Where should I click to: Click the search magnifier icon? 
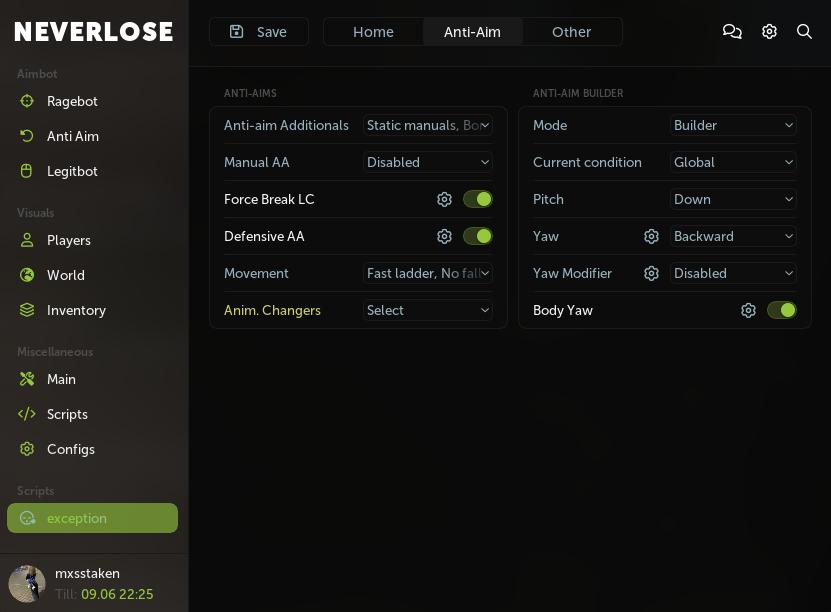(x=804, y=32)
